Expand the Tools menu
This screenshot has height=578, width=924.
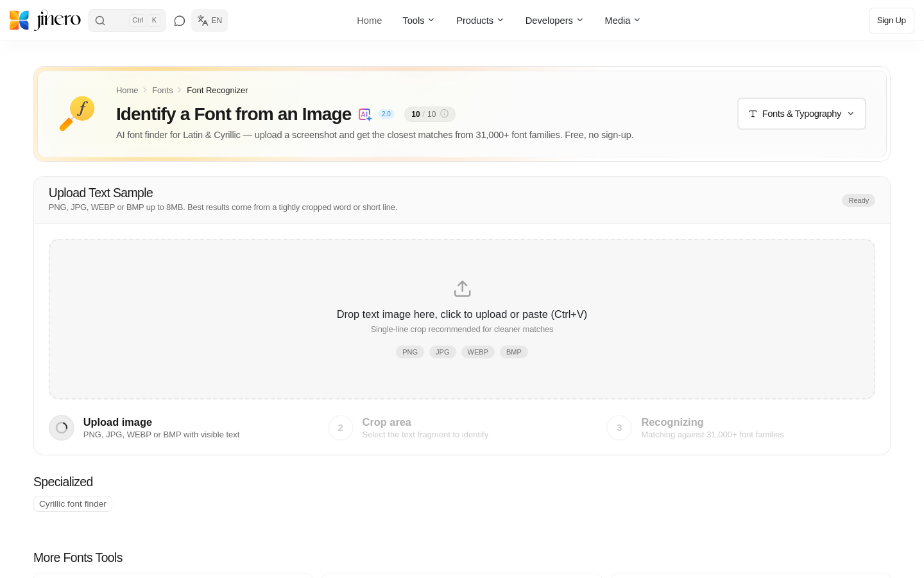418,21
